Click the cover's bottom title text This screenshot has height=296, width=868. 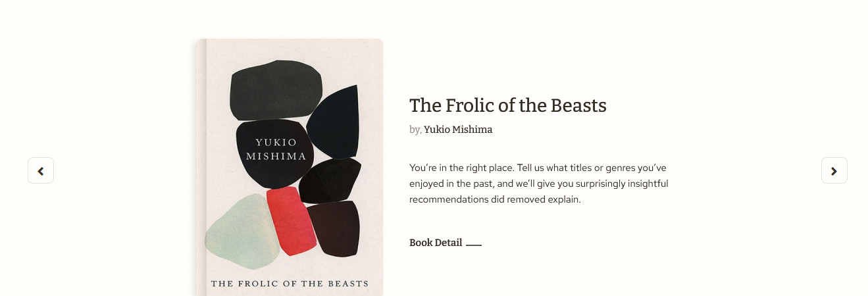point(290,284)
